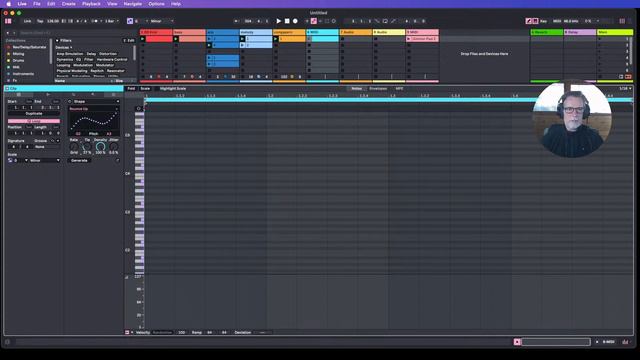
Task: Launch the first clip in the melody track
Action: (242, 39)
